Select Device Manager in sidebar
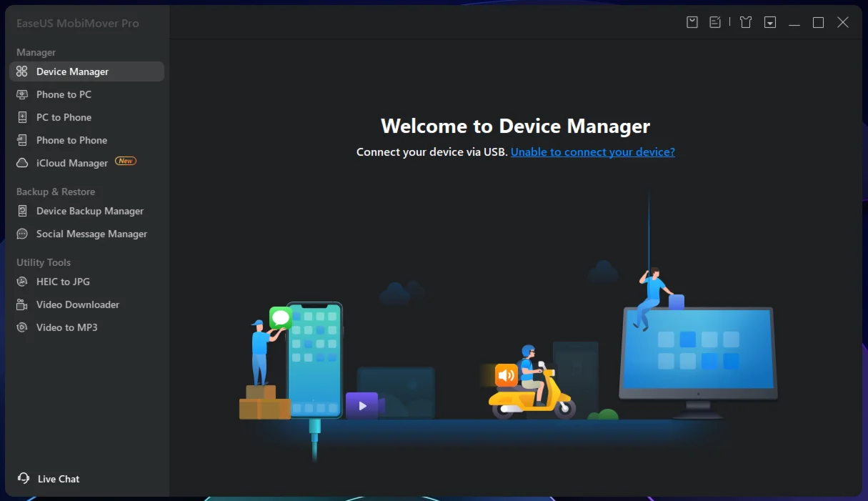 pyautogui.click(x=86, y=71)
